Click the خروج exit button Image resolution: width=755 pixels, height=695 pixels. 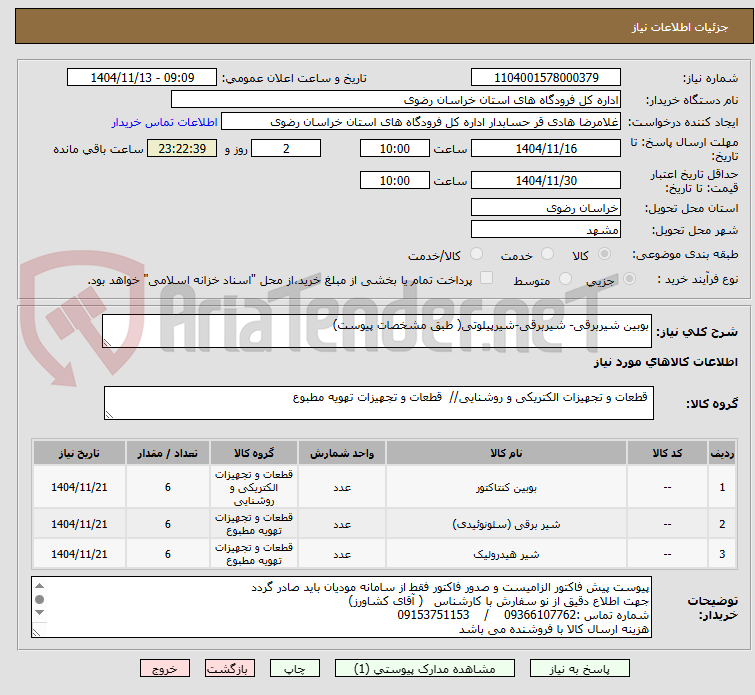[x=165, y=669]
